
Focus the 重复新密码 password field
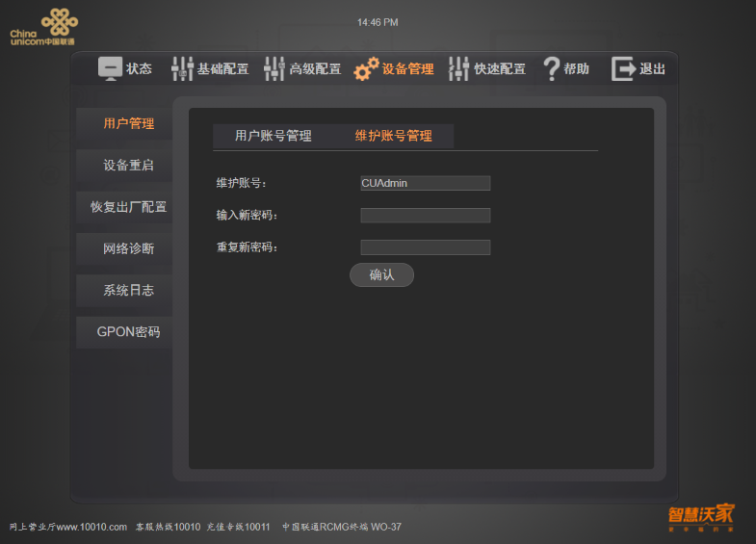click(426, 247)
